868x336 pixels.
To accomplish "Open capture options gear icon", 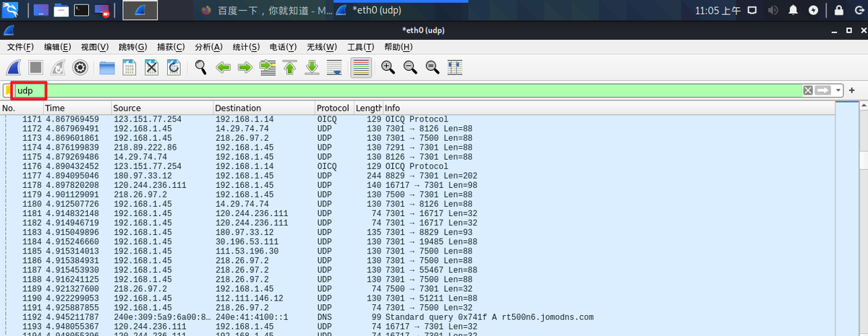I will [80, 68].
